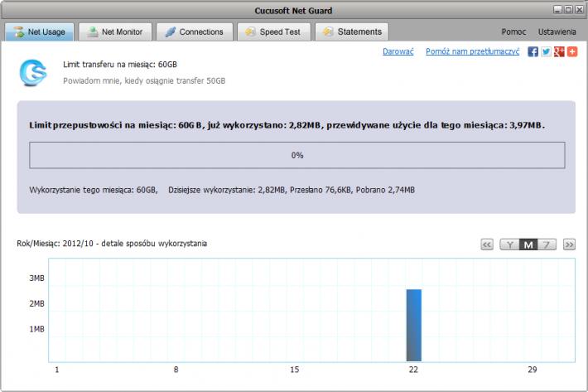588x392 pixels.
Task: Click day 29 label on chart axis
Action: pyautogui.click(x=533, y=370)
